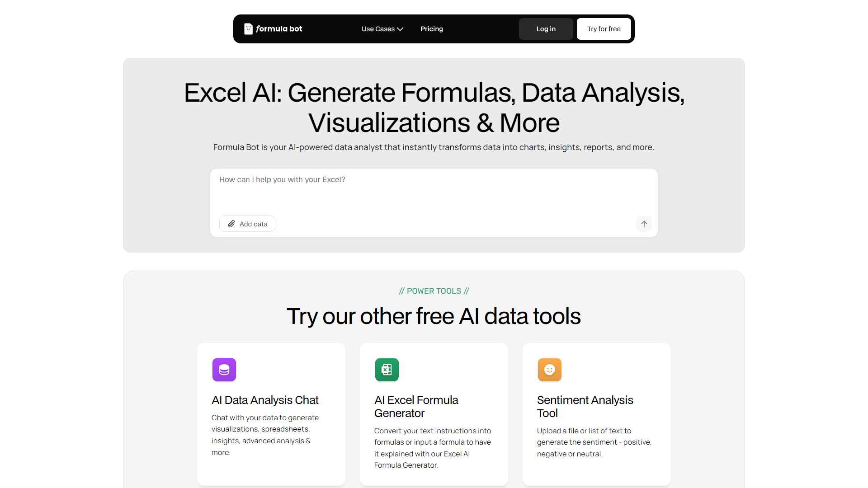This screenshot has height=488, width=868.
Task: Click the paperclip icon beside Add data
Action: pyautogui.click(x=231, y=224)
